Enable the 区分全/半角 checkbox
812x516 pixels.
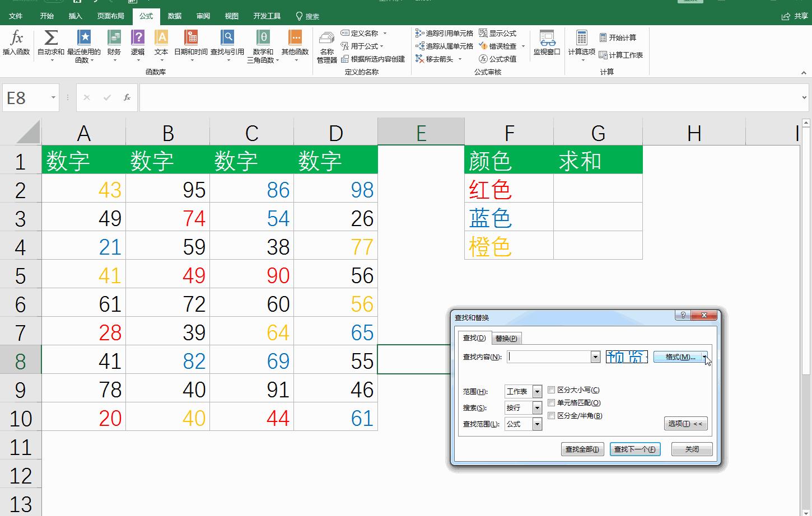(551, 416)
